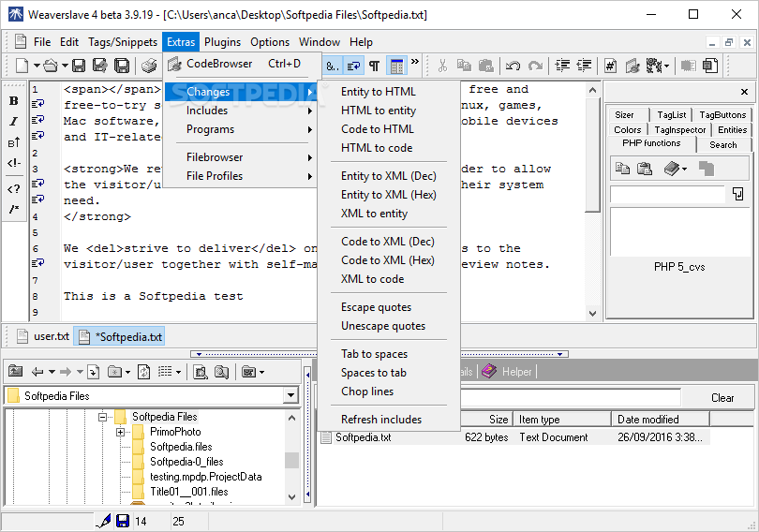Close the right side panel with X
This screenshot has height=532, width=759.
click(x=745, y=92)
